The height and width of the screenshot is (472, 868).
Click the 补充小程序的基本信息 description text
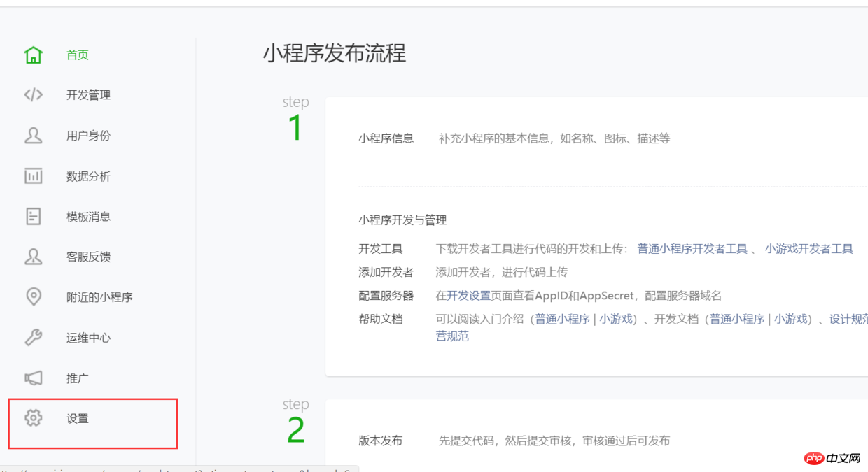[x=554, y=138]
